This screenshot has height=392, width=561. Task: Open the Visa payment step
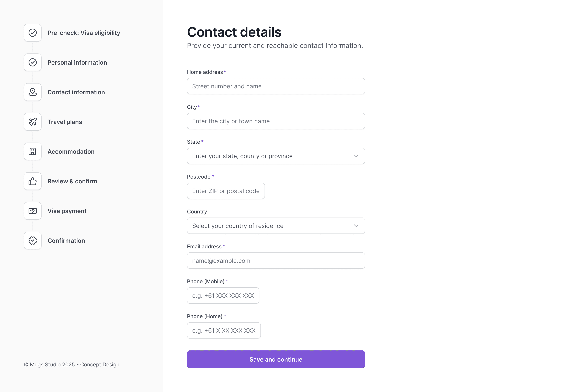[x=67, y=211]
